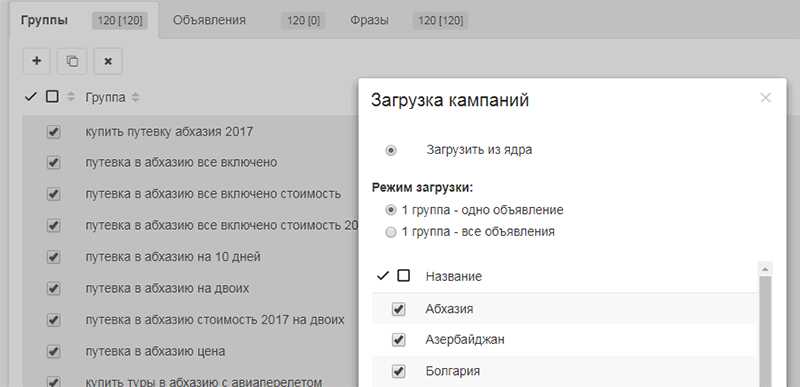Uncheck the Болгария campaign checkbox
Image resolution: width=800 pixels, height=387 pixels.
point(398,371)
